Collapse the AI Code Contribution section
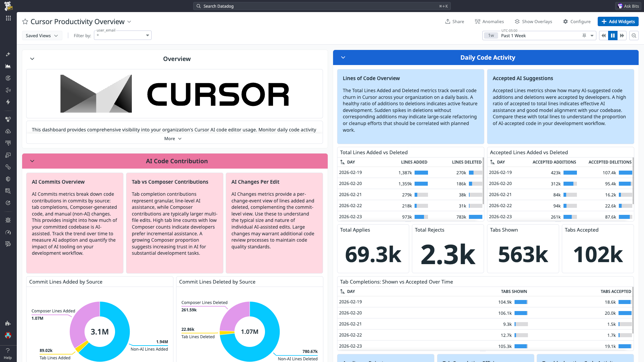Screen dimensions: 644x362 click(x=32, y=161)
